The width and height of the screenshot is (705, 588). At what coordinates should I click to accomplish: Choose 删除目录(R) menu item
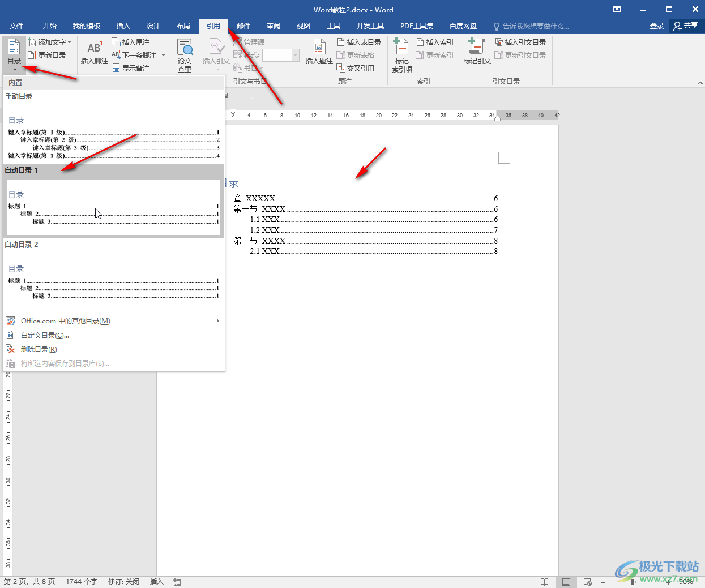(114, 349)
